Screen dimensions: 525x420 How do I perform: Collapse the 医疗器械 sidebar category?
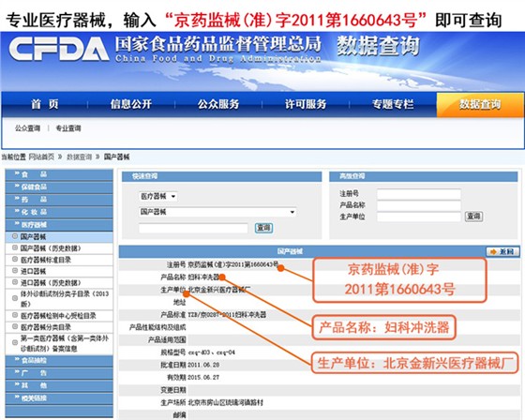(59, 225)
